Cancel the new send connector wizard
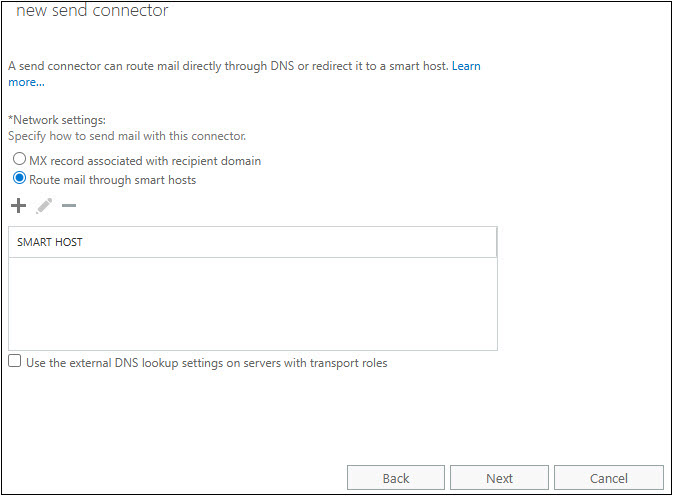 coord(609,478)
